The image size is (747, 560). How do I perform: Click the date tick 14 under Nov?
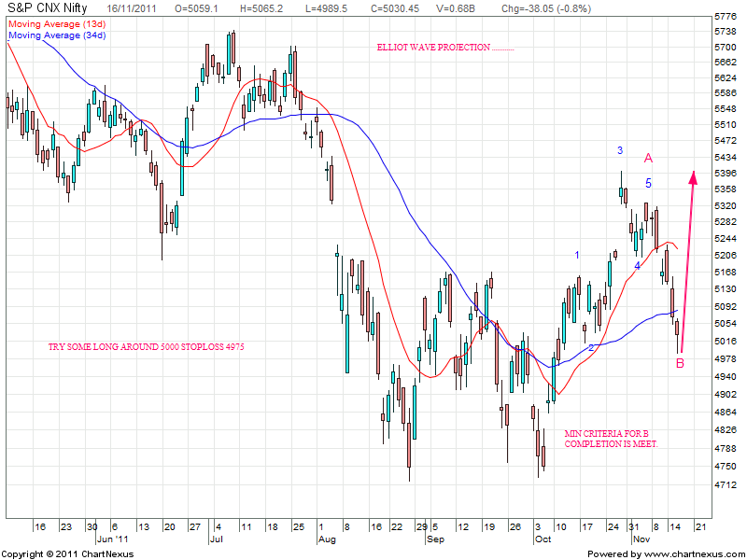(x=674, y=526)
